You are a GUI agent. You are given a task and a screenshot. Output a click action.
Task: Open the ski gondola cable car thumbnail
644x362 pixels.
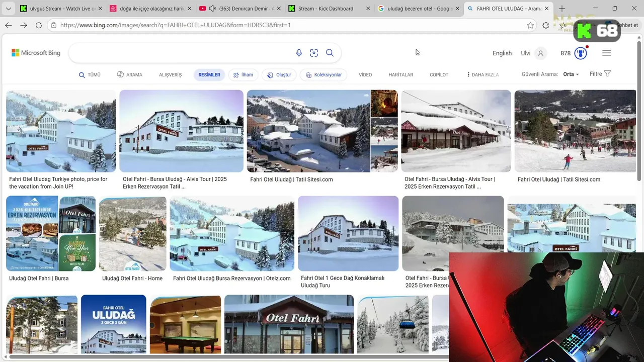[393, 324]
